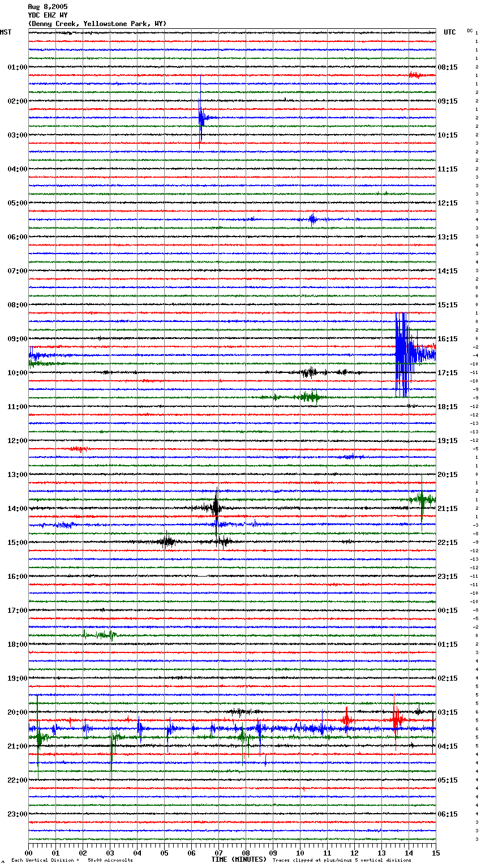
Task: Click the 16:15 UTC time label
Action: tap(448, 339)
